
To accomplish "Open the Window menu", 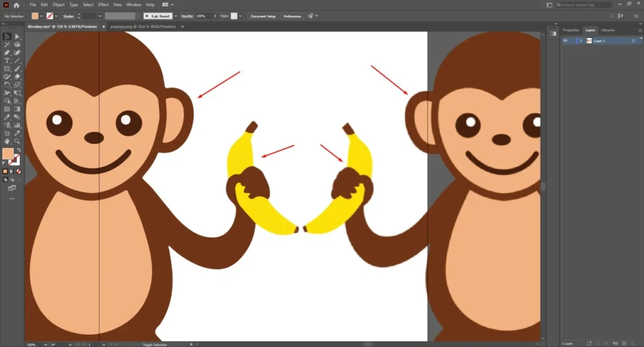I will (x=133, y=5).
